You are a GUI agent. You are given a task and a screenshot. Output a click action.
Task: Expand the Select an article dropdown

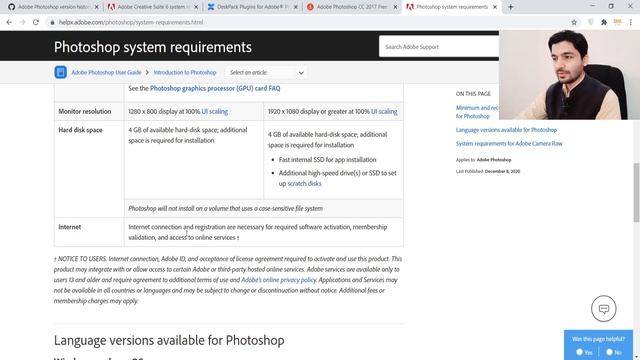pyautogui.click(x=266, y=72)
